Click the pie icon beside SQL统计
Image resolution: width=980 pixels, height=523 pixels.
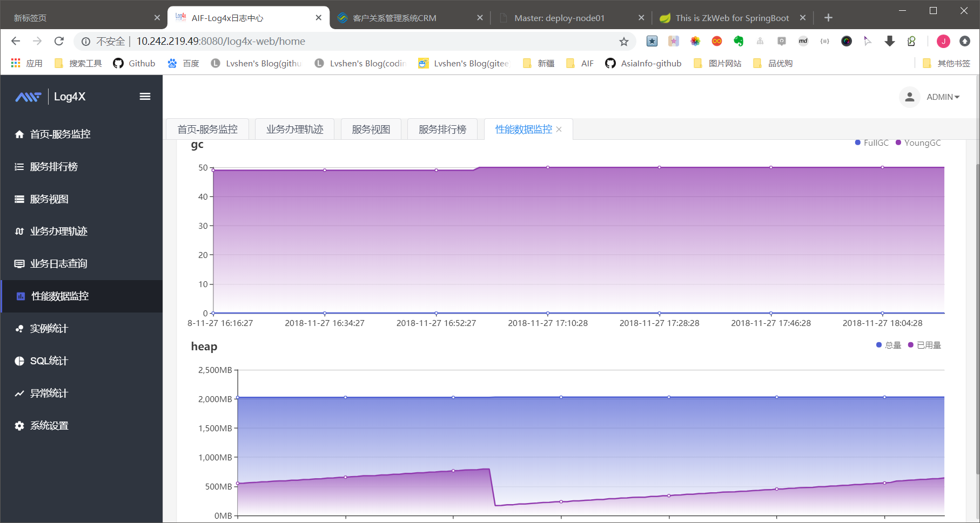[19, 361]
